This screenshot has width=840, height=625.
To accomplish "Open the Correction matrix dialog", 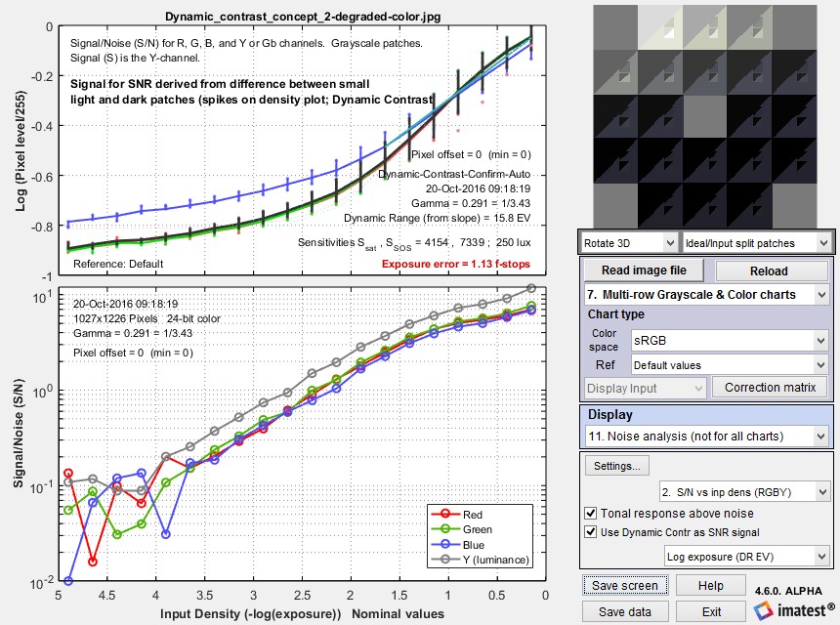I will 770,387.
